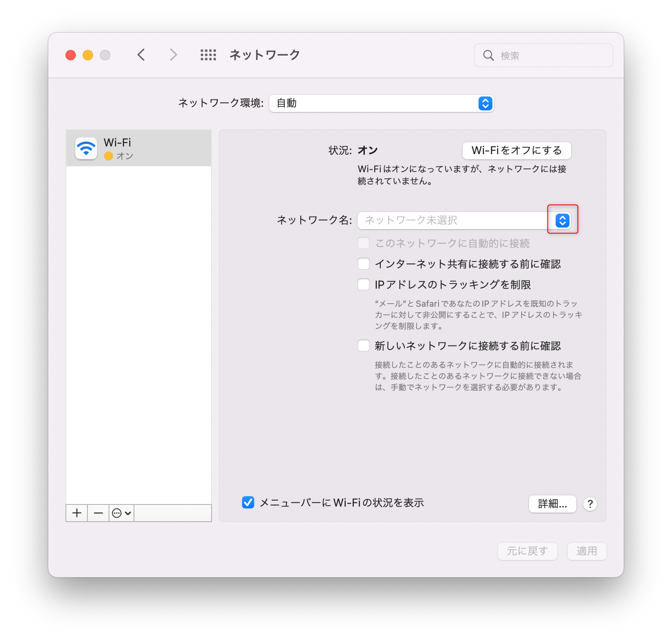Expand the ネットワーク名 network selector arrows
This screenshot has height=641, width=672.
563,220
